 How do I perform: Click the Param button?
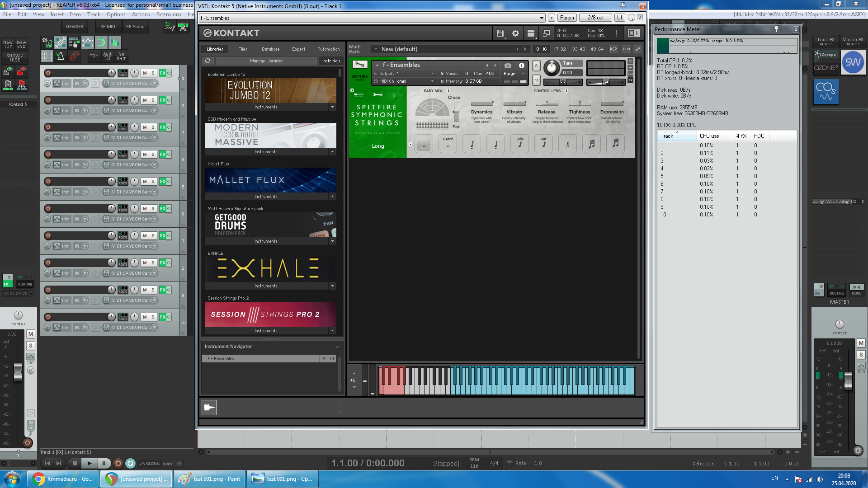tap(566, 18)
